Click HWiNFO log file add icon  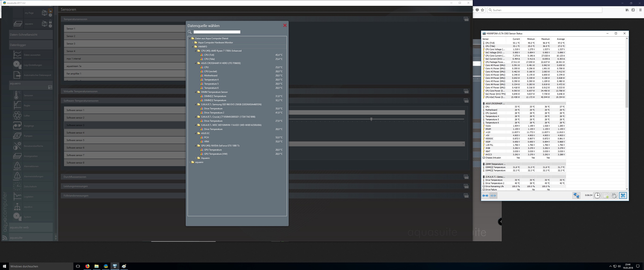pyautogui.click(x=605, y=196)
